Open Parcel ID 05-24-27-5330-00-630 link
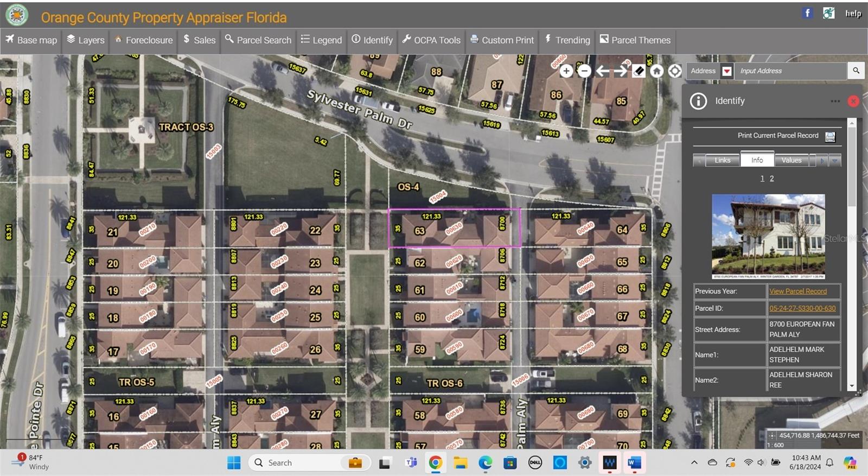The height and width of the screenshot is (476, 868). click(x=802, y=308)
